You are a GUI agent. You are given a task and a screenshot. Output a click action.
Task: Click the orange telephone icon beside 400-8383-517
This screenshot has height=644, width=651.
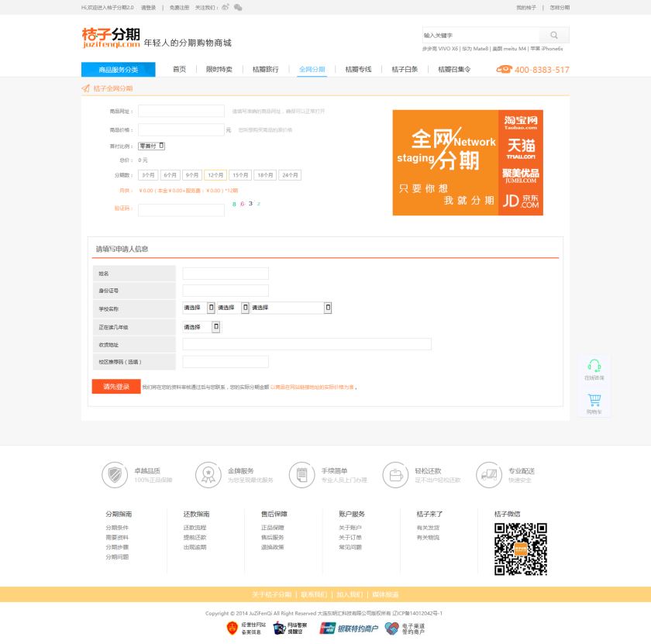pyautogui.click(x=504, y=69)
